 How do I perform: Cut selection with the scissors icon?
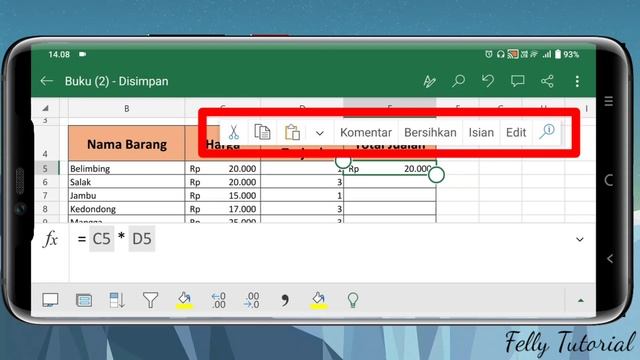tap(233, 132)
